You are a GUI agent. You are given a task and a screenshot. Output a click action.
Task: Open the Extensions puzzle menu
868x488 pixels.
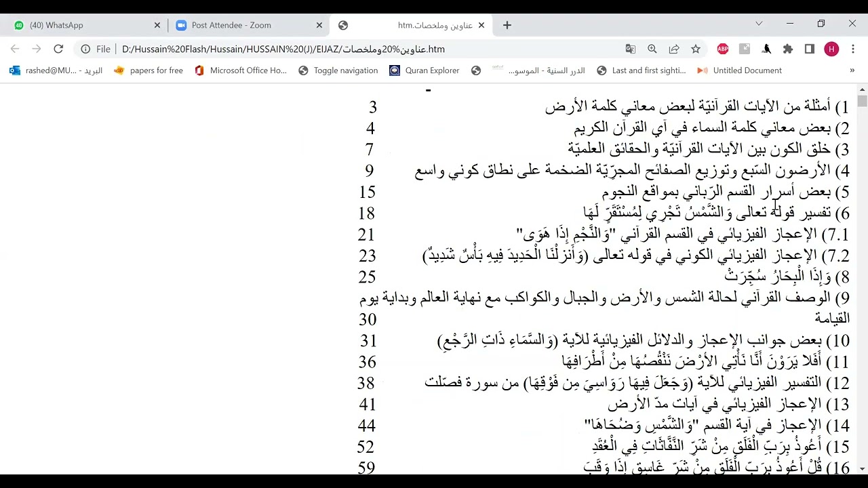[x=788, y=49]
